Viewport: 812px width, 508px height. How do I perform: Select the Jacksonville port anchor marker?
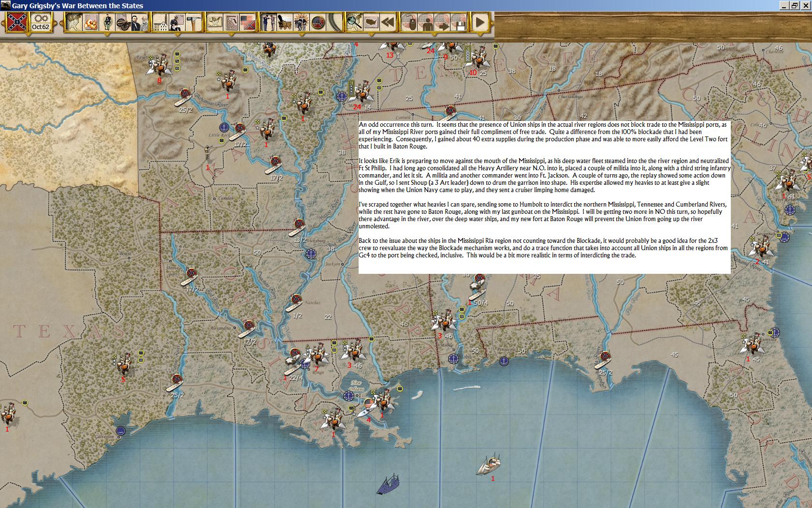(775, 332)
